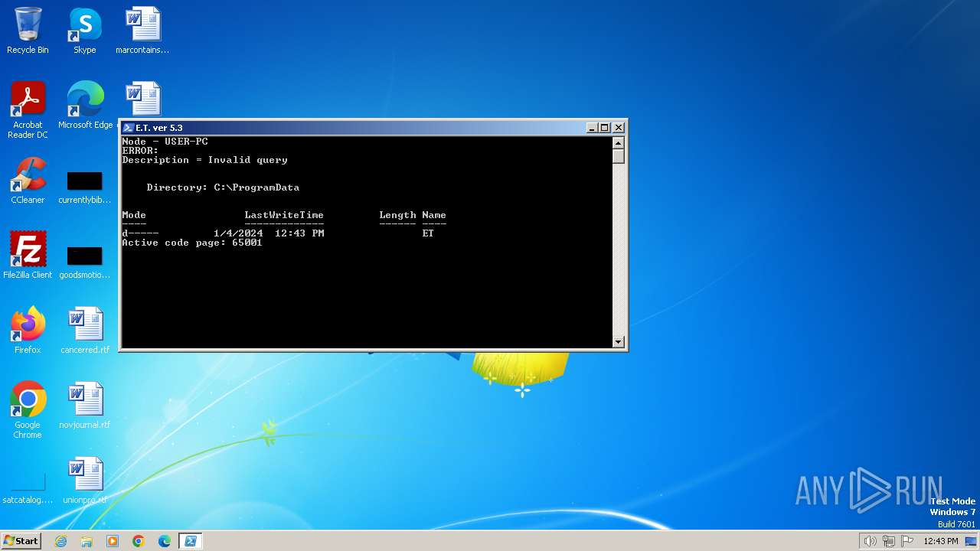This screenshot has width=980, height=551.
Task: Minimize the E.T. ver 5.3 window
Action: (x=592, y=128)
